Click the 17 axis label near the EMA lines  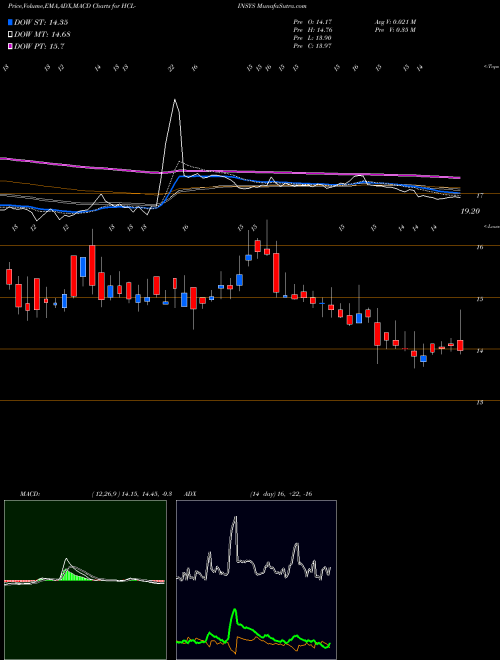pos(479,196)
